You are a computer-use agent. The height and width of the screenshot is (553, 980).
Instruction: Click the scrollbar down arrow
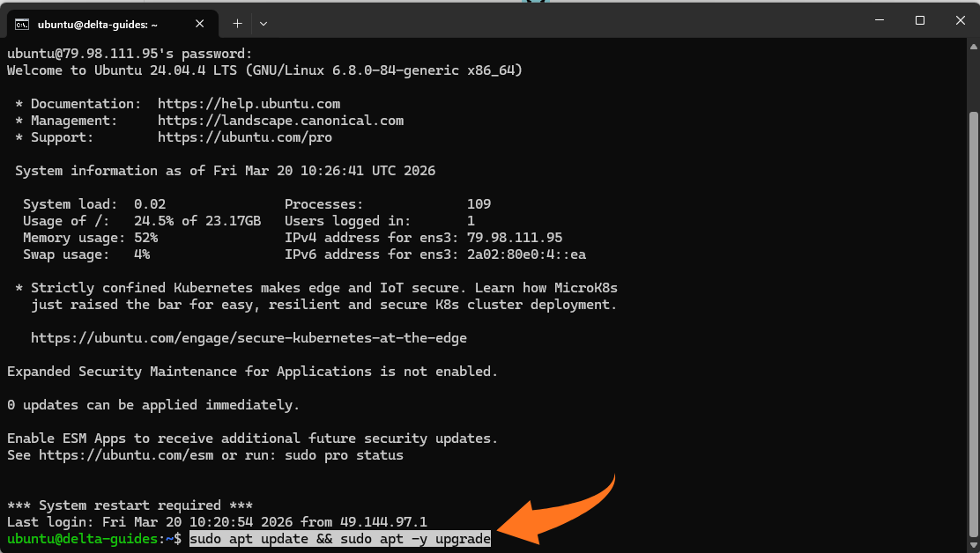click(x=973, y=545)
